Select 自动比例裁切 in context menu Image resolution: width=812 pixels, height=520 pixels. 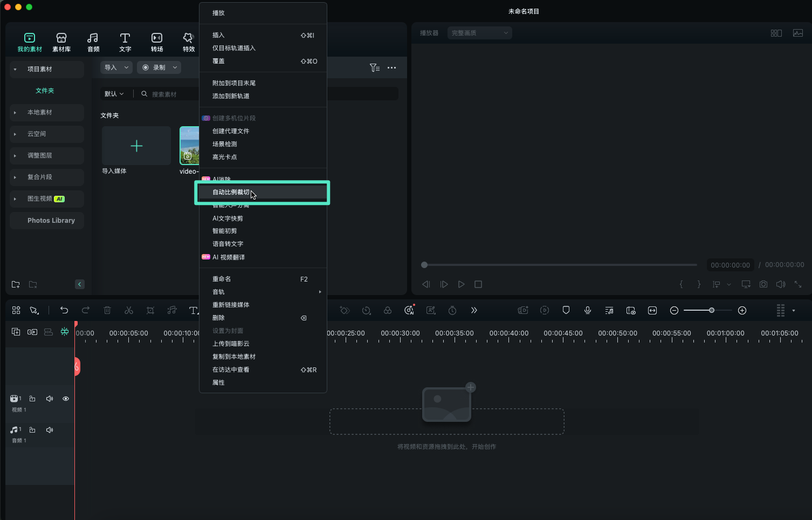(x=231, y=192)
